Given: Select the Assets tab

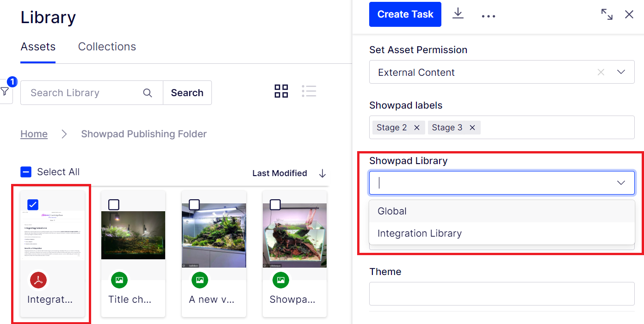Looking at the screenshot, I should [x=38, y=47].
